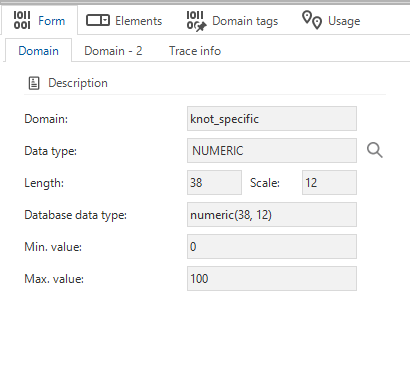
Task: Click the Max. value: label
Action: pos(54,279)
